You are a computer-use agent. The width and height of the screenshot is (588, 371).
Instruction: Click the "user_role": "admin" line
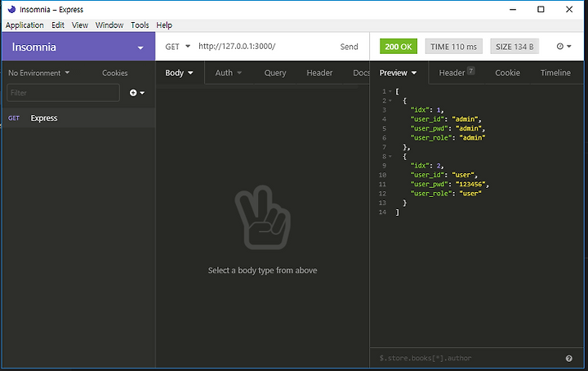pyautogui.click(x=448, y=137)
